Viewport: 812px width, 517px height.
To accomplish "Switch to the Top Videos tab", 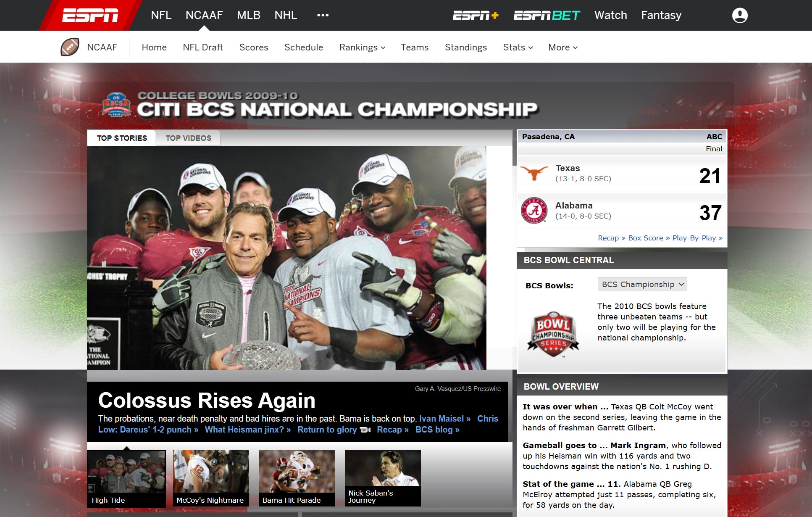I will [x=188, y=138].
